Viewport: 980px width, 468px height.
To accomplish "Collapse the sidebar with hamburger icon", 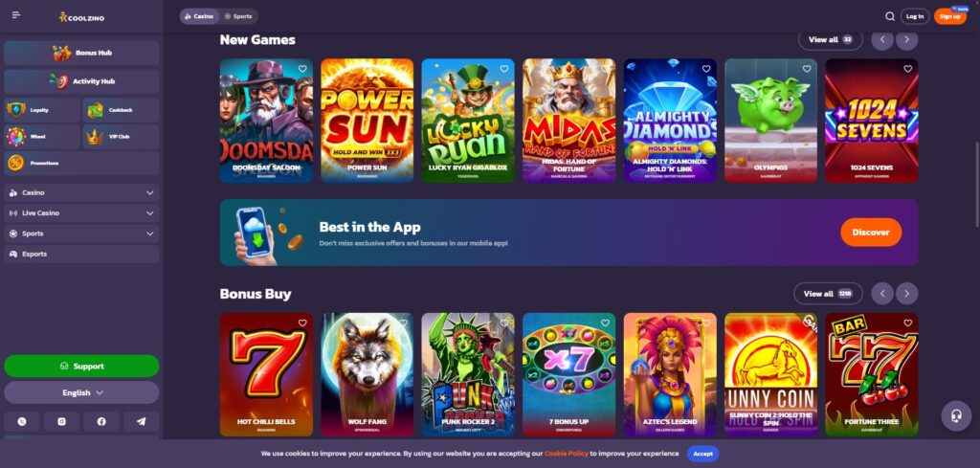I will 16,15.
